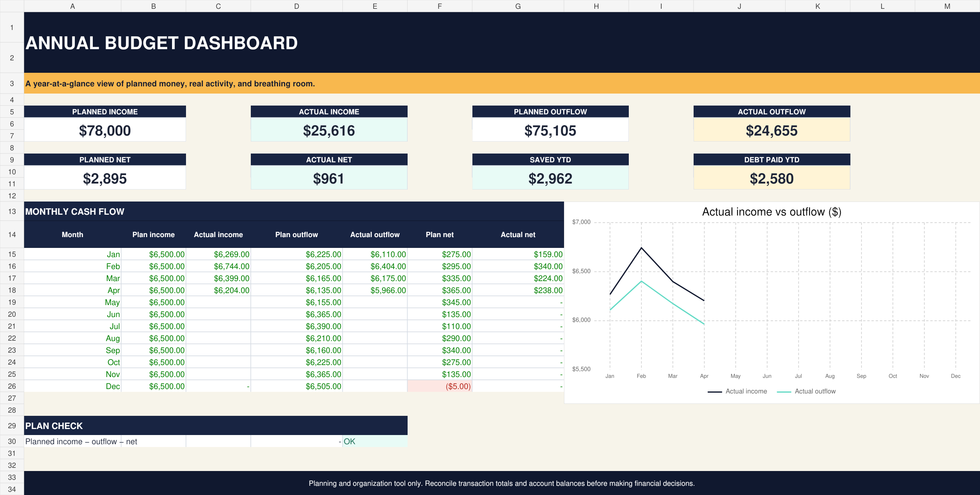Click the ACTUAL OUTFLOW card header
Viewport: 980px width, 495px height.
coord(772,112)
